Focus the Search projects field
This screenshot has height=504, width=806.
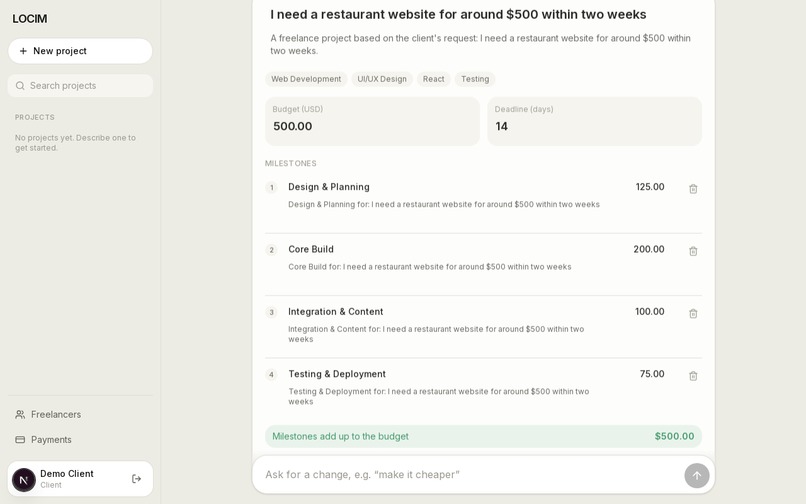80,86
